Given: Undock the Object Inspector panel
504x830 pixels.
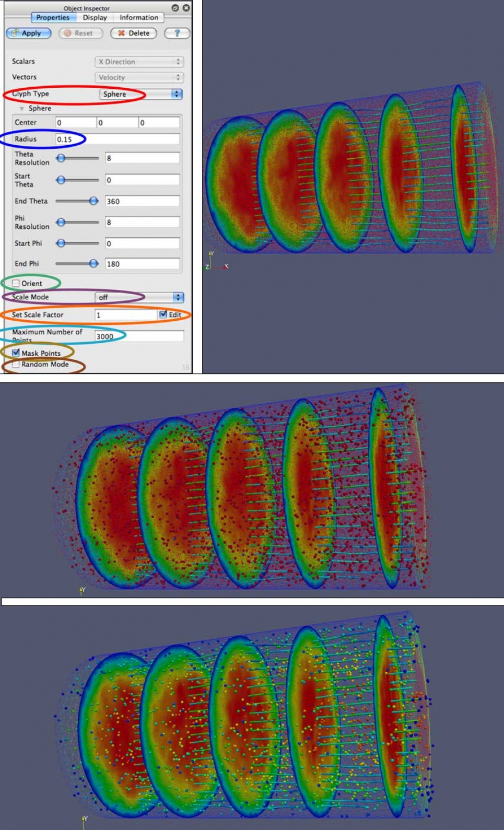Looking at the screenshot, I should pos(175,8).
